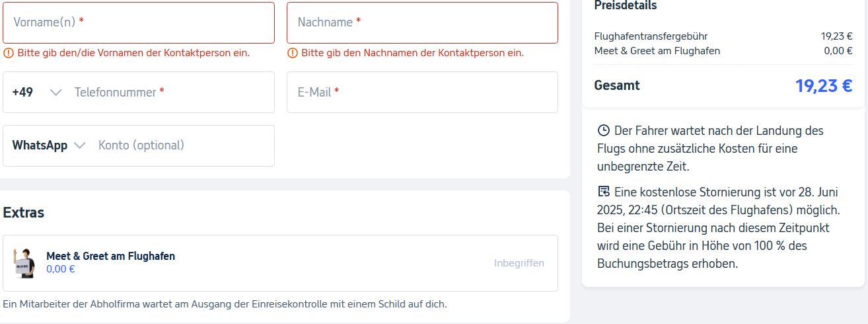Viewport: 868px width, 324px height.
Task: Click the Nachname input field
Action: (422, 22)
